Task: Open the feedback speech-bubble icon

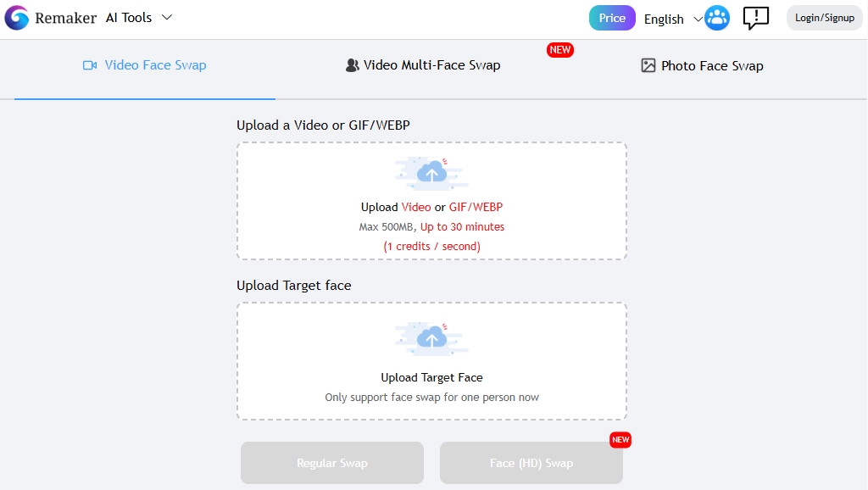Action: point(755,18)
